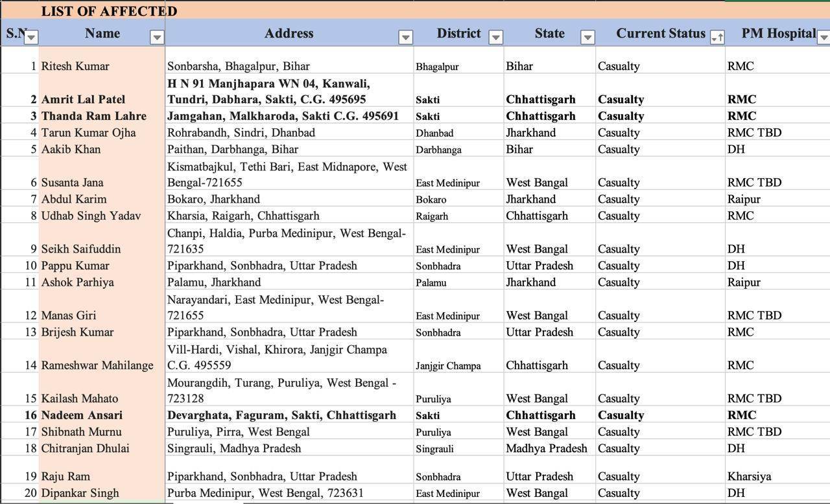830x504 pixels.
Task: Select the Ritesh Kumar name cell
Action: click(75, 66)
